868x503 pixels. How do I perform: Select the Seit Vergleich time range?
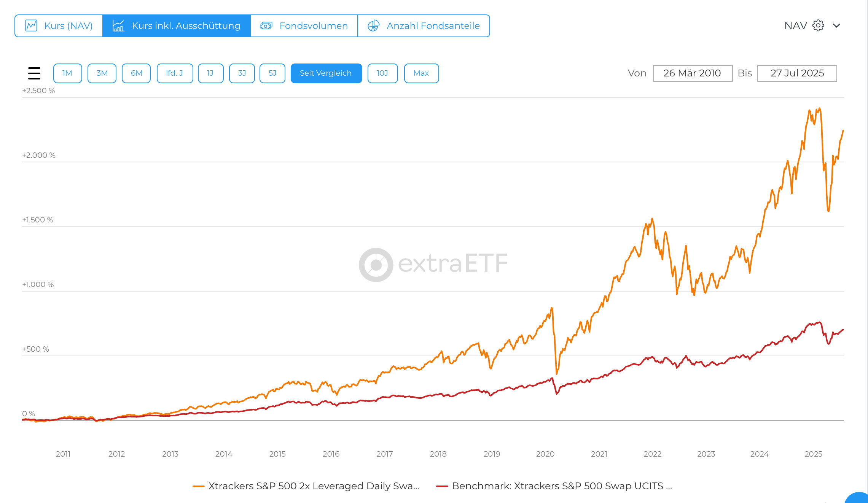pos(326,73)
